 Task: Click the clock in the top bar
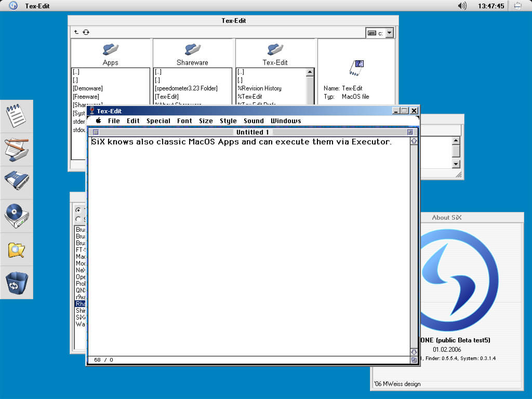(x=491, y=6)
